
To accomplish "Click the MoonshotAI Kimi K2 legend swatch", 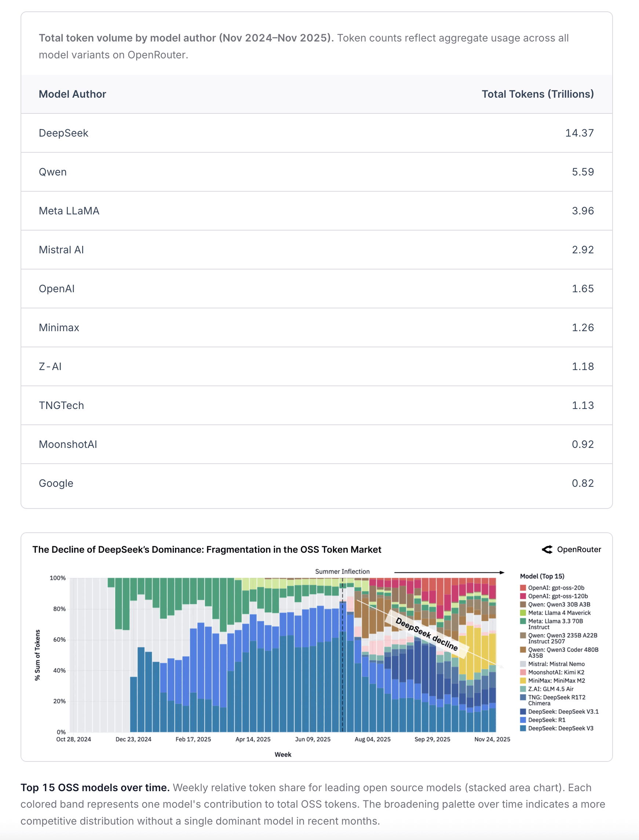I will [523, 672].
